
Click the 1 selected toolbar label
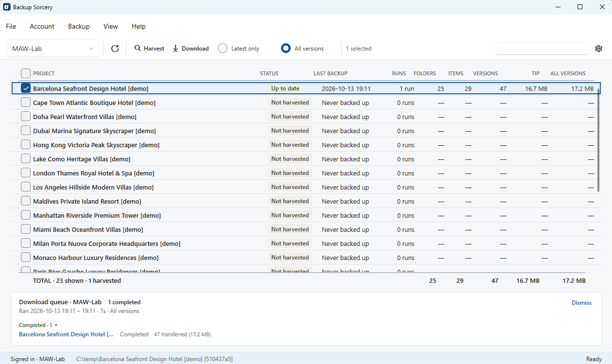pyautogui.click(x=358, y=49)
